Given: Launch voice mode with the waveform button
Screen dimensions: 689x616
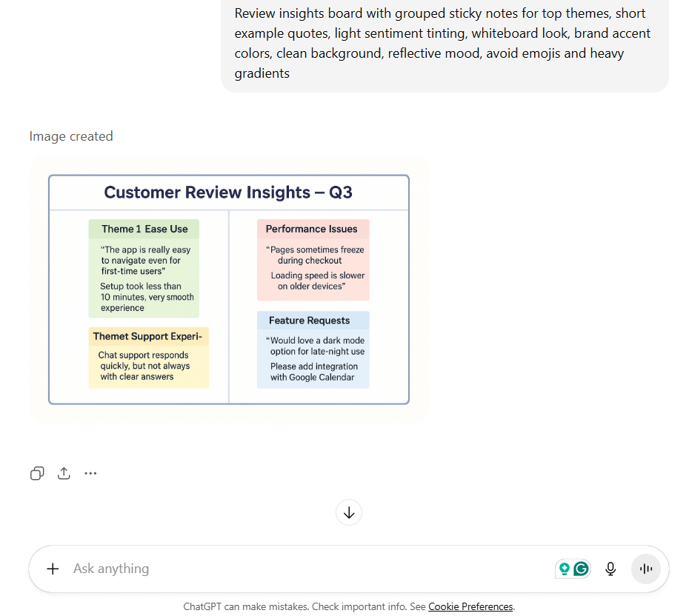Looking at the screenshot, I should (646, 569).
